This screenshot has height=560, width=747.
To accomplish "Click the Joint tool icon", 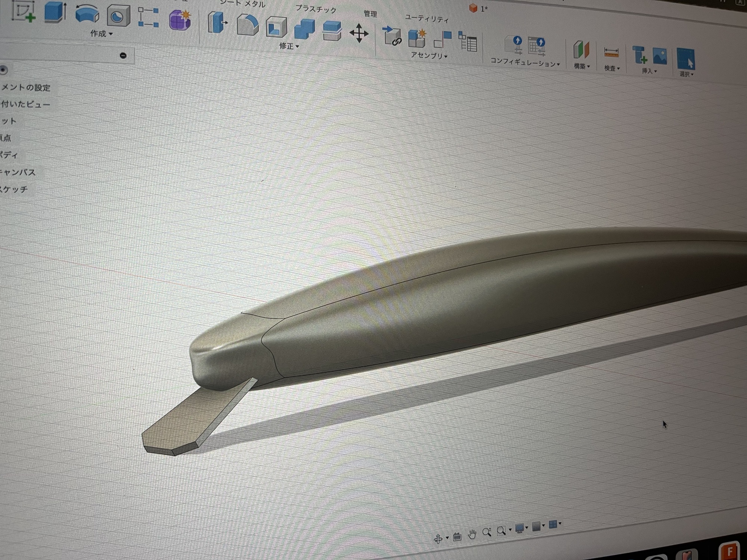I will (443, 40).
